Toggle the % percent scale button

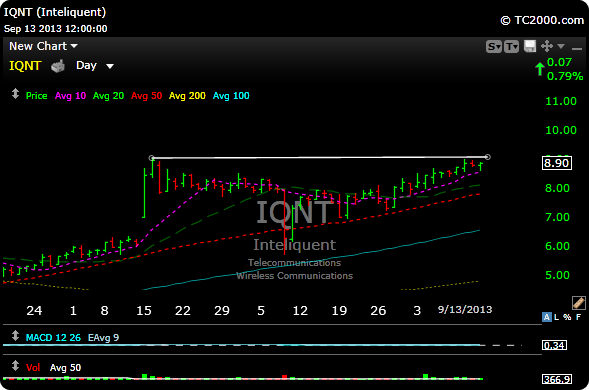[x=567, y=317]
